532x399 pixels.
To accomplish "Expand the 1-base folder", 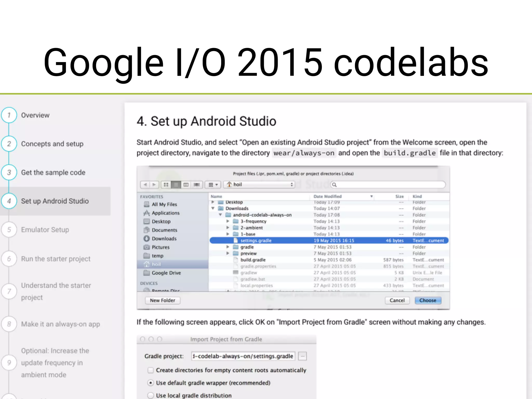I will pos(228,234).
